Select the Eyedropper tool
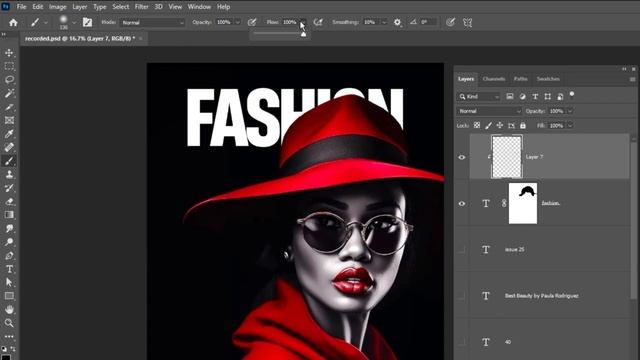 click(x=9, y=134)
